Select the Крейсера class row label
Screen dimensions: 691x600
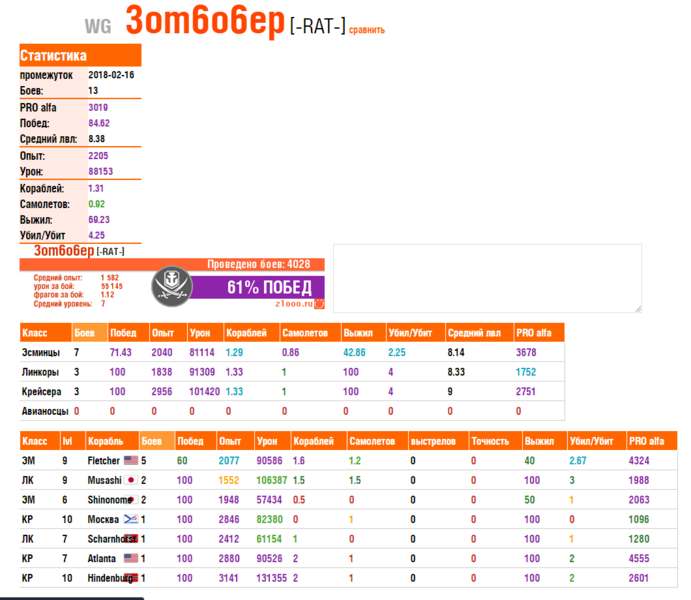coord(41,391)
